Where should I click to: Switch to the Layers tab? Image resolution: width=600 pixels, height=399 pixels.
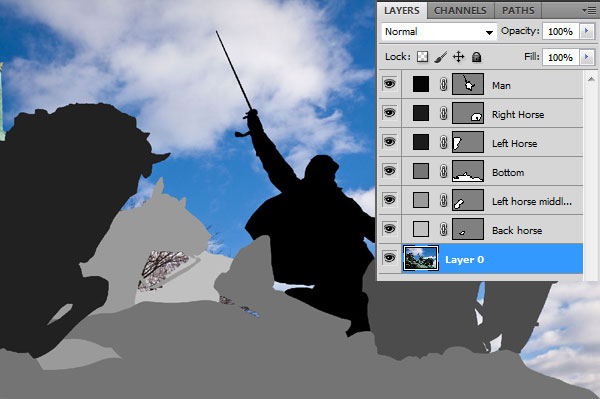click(x=402, y=11)
